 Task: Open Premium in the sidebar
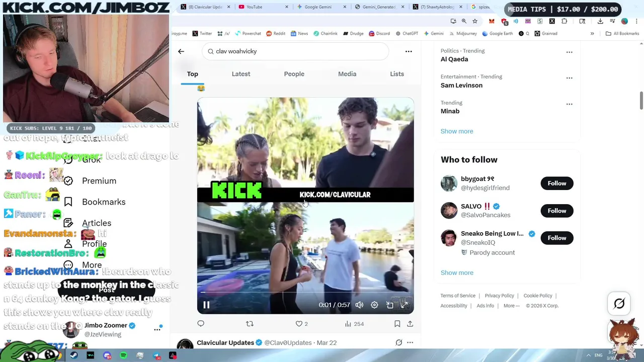(99, 181)
